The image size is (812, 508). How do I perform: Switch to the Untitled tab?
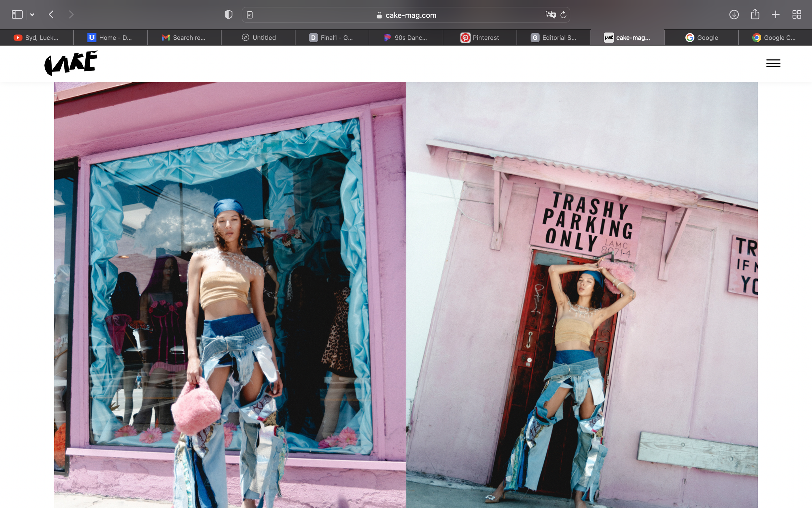[x=258, y=38]
